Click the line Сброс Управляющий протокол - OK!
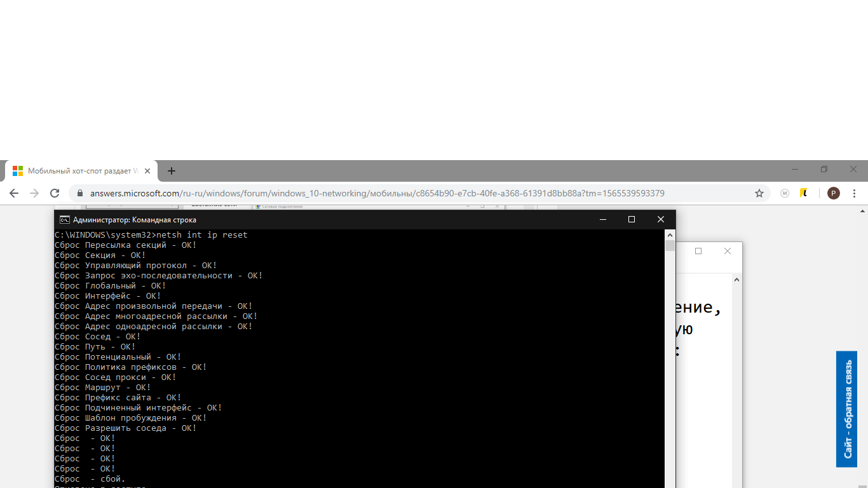 (136, 266)
